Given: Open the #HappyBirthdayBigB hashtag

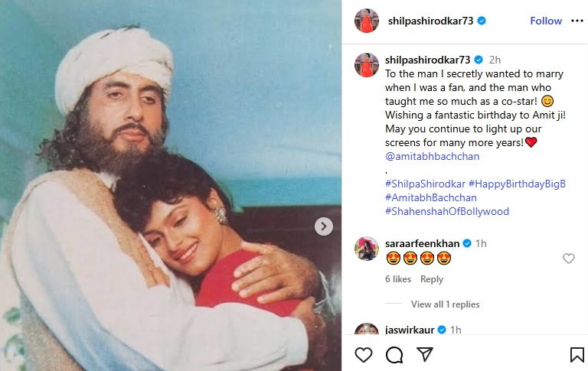Looking at the screenshot, I should (518, 184).
